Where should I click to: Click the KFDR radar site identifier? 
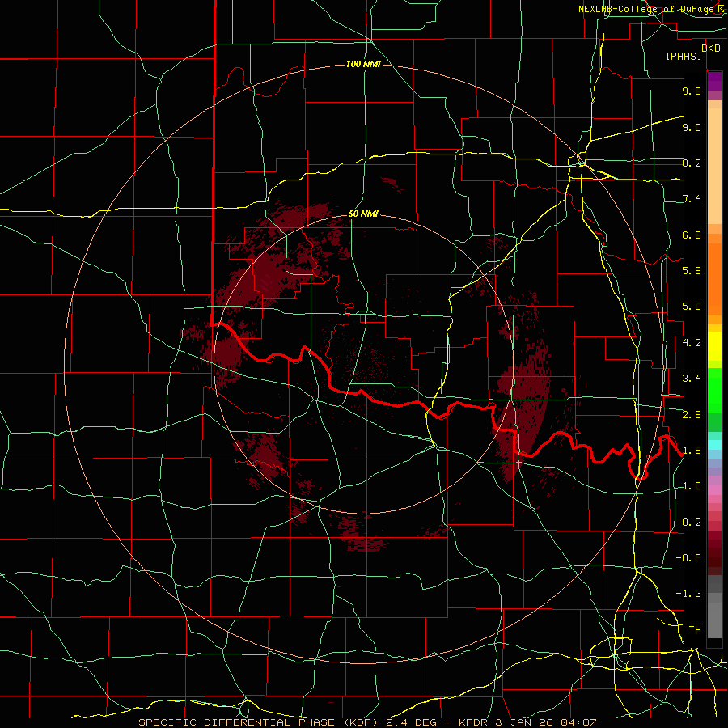(473, 722)
